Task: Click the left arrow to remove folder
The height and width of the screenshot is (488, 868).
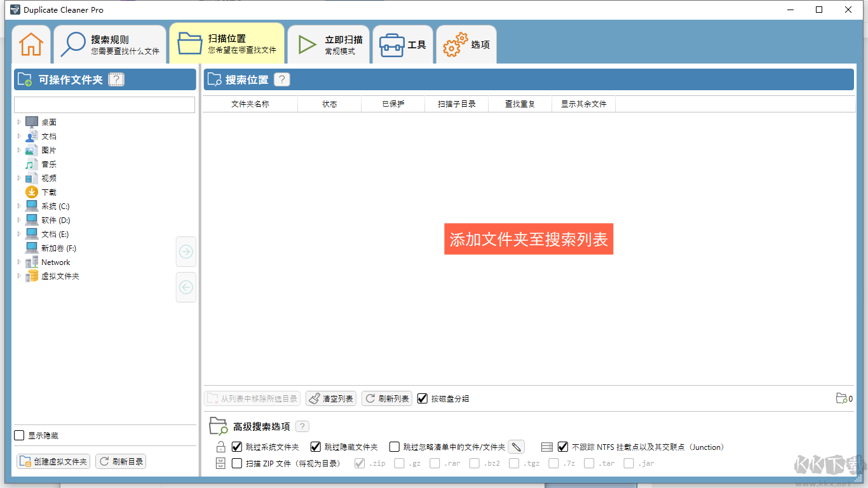Action: [186, 287]
